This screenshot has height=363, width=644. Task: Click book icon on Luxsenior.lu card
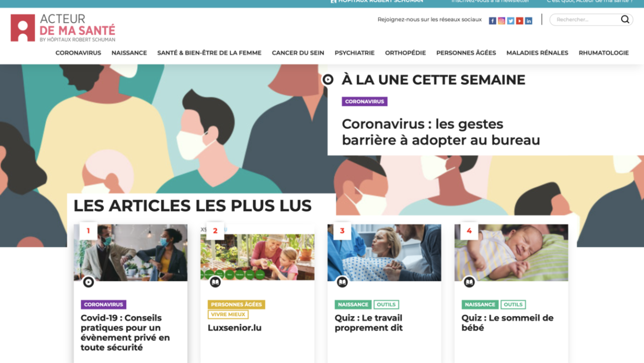click(215, 282)
